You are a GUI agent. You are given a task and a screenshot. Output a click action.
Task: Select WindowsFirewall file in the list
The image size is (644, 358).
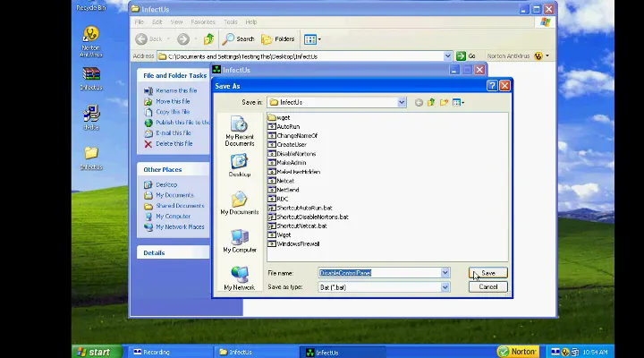[x=293, y=244]
